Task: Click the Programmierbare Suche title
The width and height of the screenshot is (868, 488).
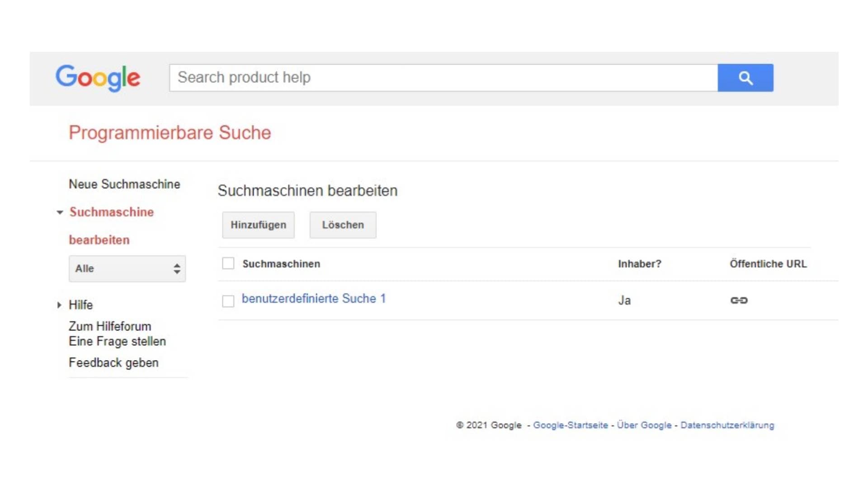Action: click(170, 133)
